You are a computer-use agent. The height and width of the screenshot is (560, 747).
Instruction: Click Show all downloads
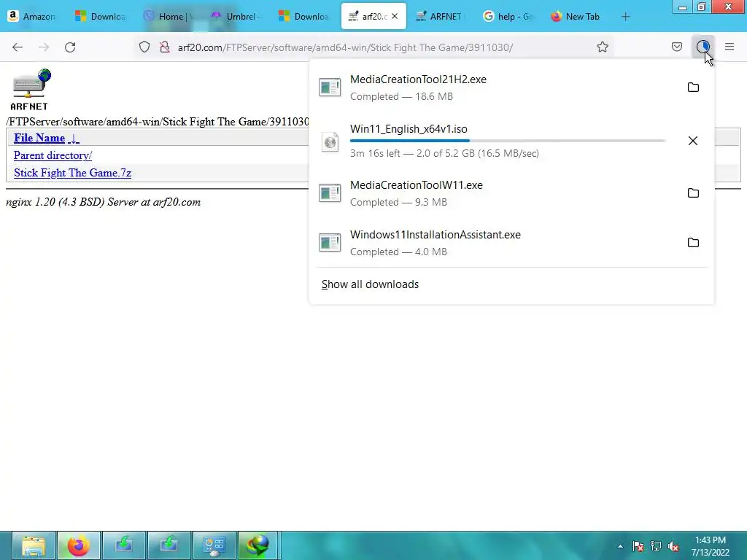(x=370, y=284)
